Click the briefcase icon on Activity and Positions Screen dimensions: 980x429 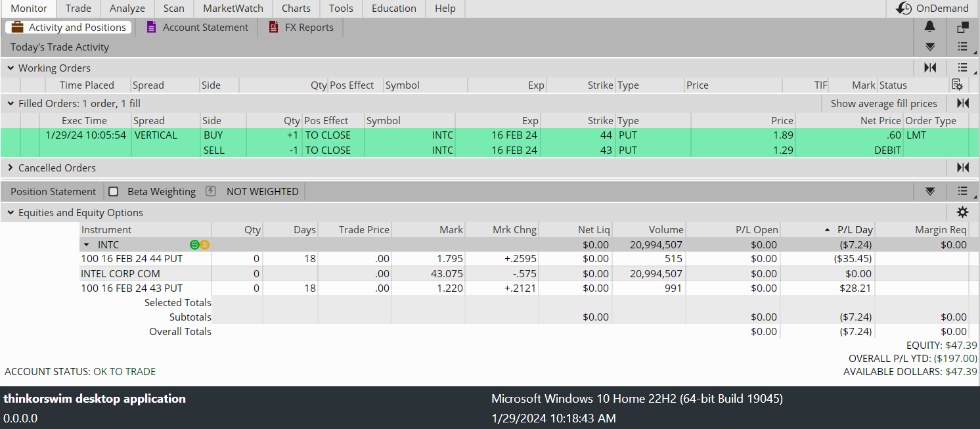point(17,27)
